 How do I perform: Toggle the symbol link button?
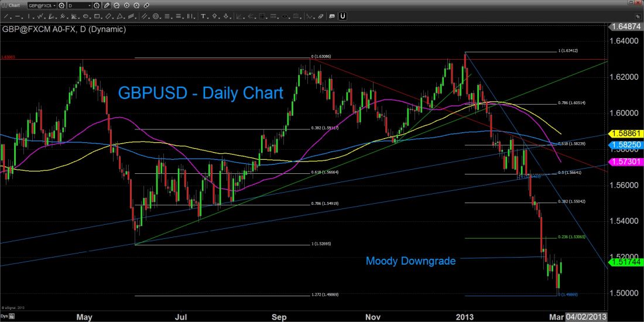point(61,6)
